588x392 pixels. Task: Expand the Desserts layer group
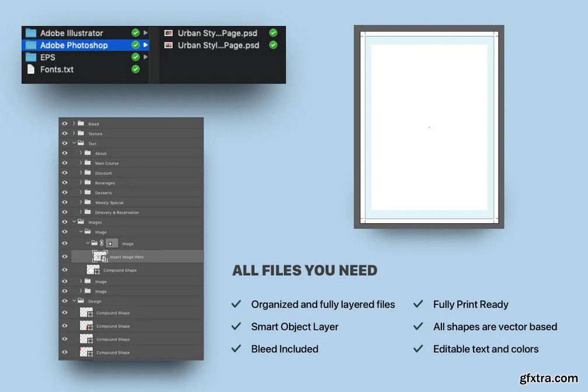click(x=81, y=193)
